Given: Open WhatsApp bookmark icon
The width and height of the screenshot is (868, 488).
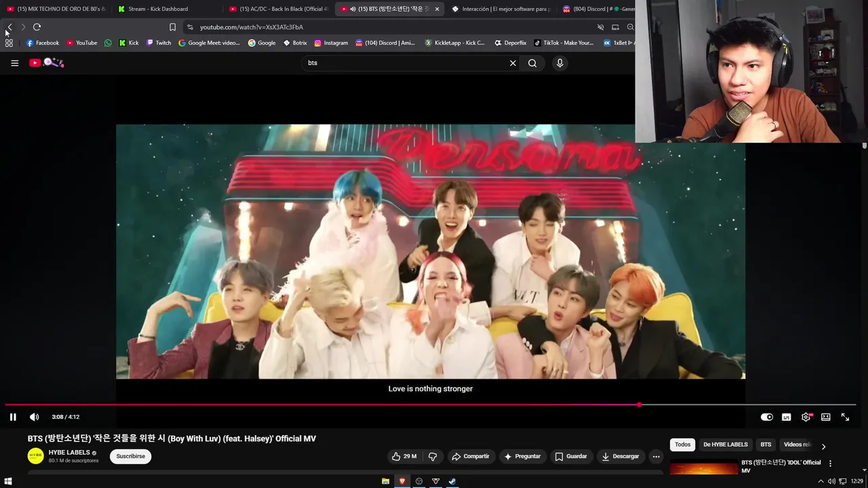Looking at the screenshot, I should coord(108,43).
